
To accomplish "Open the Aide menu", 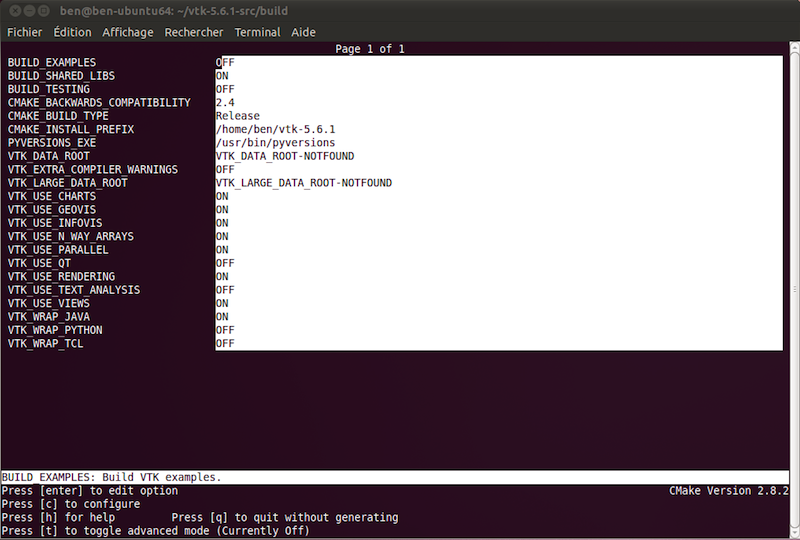I will tap(303, 32).
